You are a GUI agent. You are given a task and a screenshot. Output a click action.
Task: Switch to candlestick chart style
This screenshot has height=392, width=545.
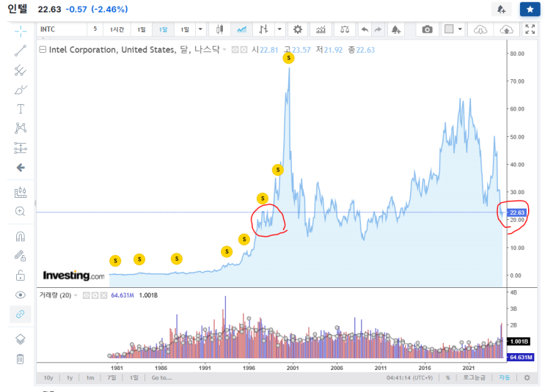(219, 29)
